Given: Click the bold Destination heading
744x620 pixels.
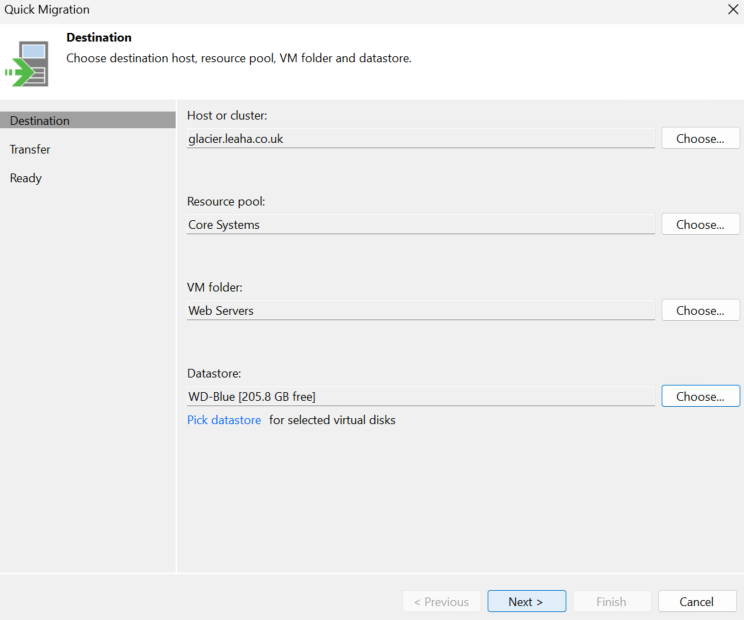Looking at the screenshot, I should click(99, 37).
